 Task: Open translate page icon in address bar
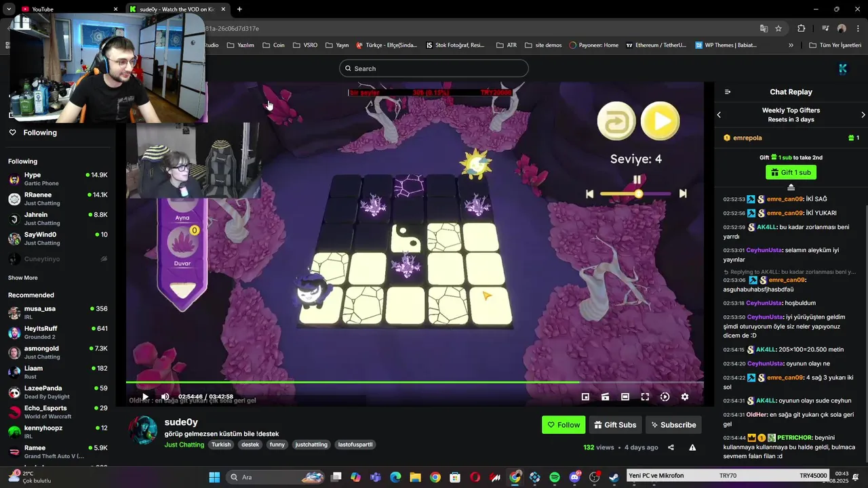tap(764, 28)
